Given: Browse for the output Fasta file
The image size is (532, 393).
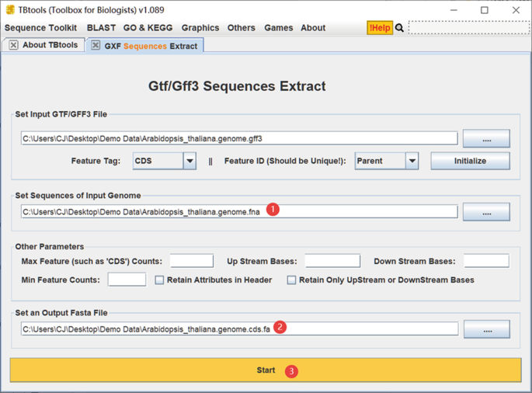Looking at the screenshot, I should pyautogui.click(x=486, y=329).
